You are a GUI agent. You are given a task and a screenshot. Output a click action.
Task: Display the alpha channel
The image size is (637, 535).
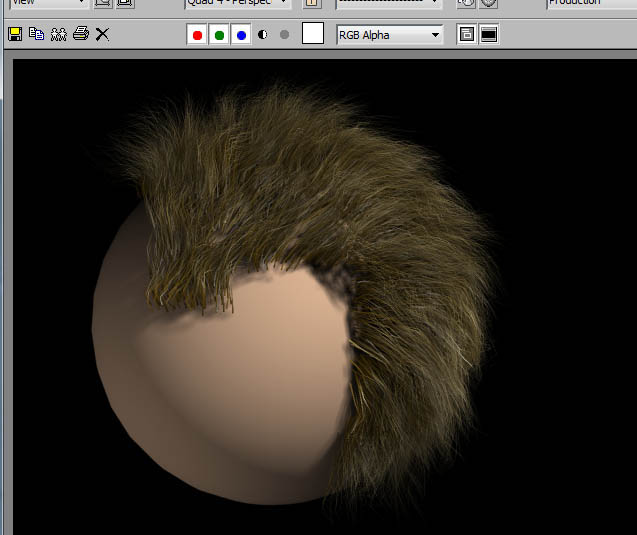pos(262,35)
